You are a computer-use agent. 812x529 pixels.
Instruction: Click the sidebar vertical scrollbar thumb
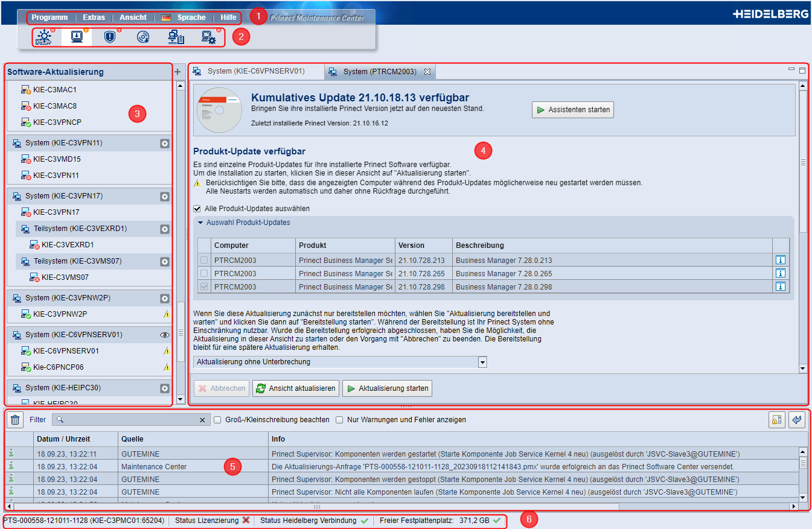[180, 331]
